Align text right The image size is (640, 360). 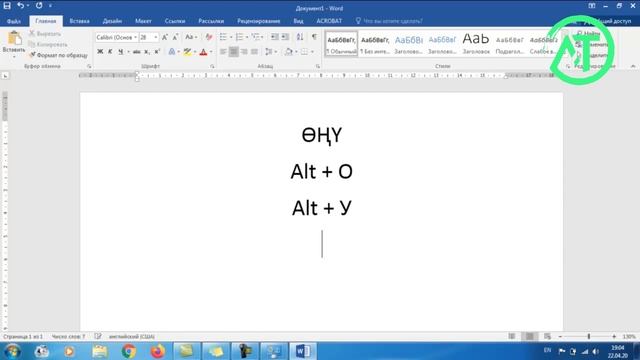click(244, 52)
